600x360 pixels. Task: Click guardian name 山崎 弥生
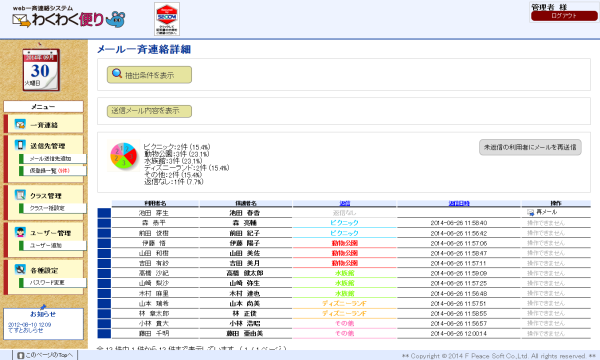(x=245, y=283)
